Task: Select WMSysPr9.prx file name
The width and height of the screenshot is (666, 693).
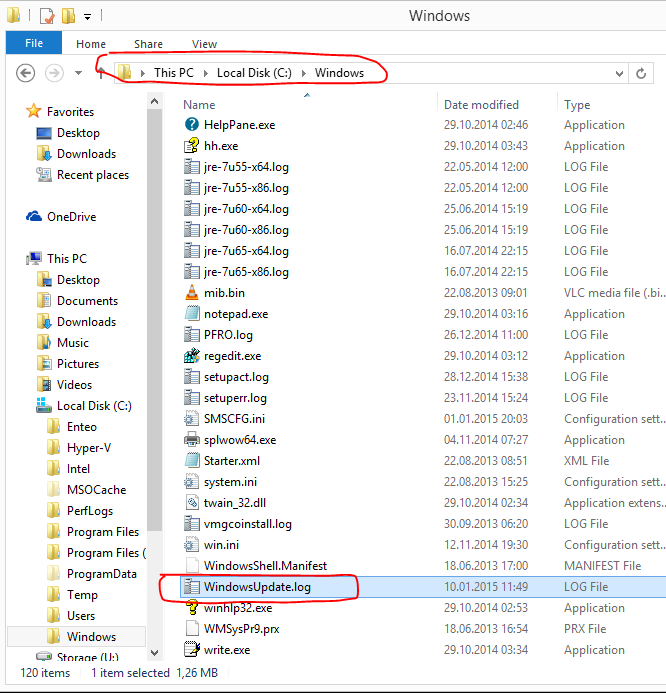Action: (241, 629)
